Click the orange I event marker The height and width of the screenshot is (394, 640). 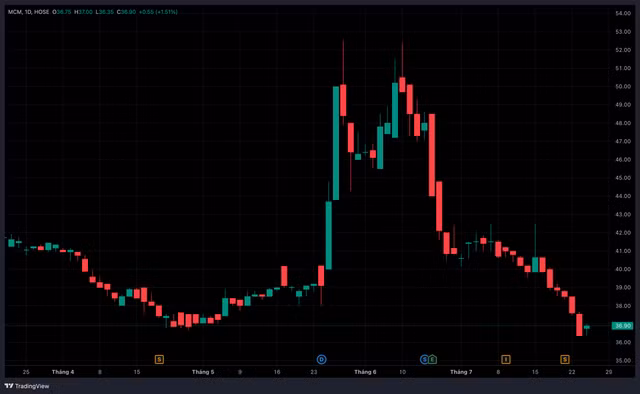[505, 359]
